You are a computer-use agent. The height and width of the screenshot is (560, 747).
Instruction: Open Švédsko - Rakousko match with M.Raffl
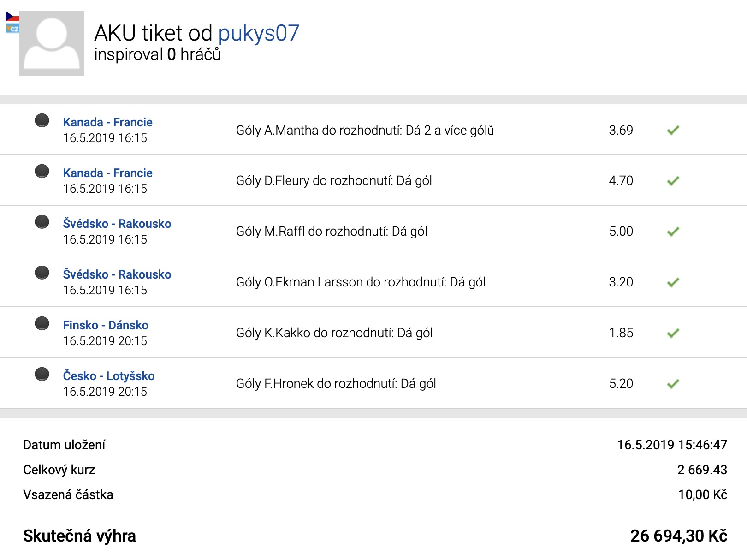tap(117, 224)
